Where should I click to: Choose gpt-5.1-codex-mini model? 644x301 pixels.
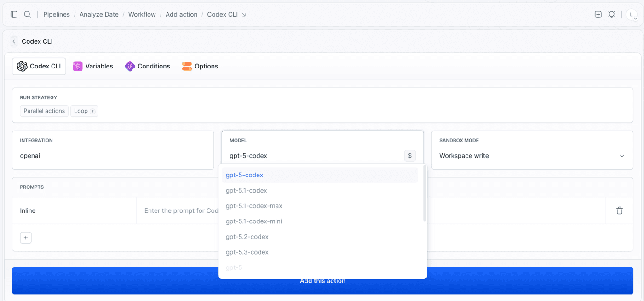pos(320,221)
